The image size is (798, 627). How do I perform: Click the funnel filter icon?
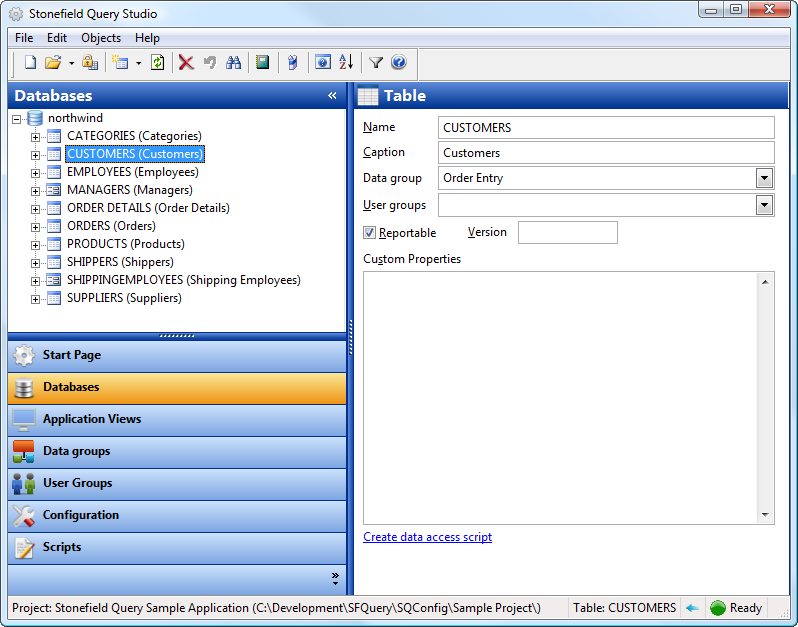tap(376, 63)
